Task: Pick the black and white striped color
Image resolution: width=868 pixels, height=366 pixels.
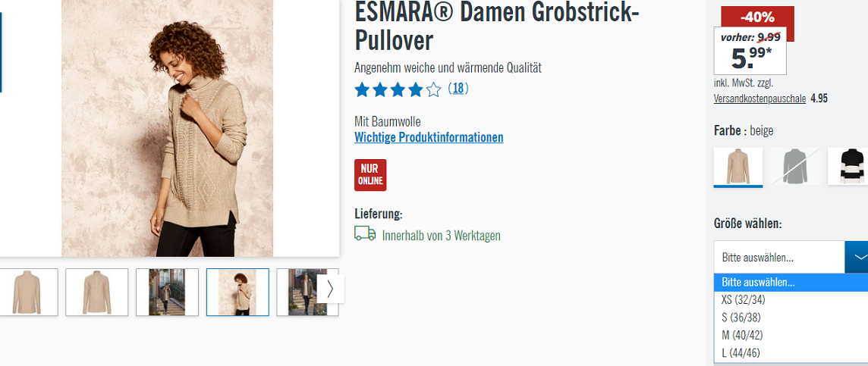Action: 848,166
